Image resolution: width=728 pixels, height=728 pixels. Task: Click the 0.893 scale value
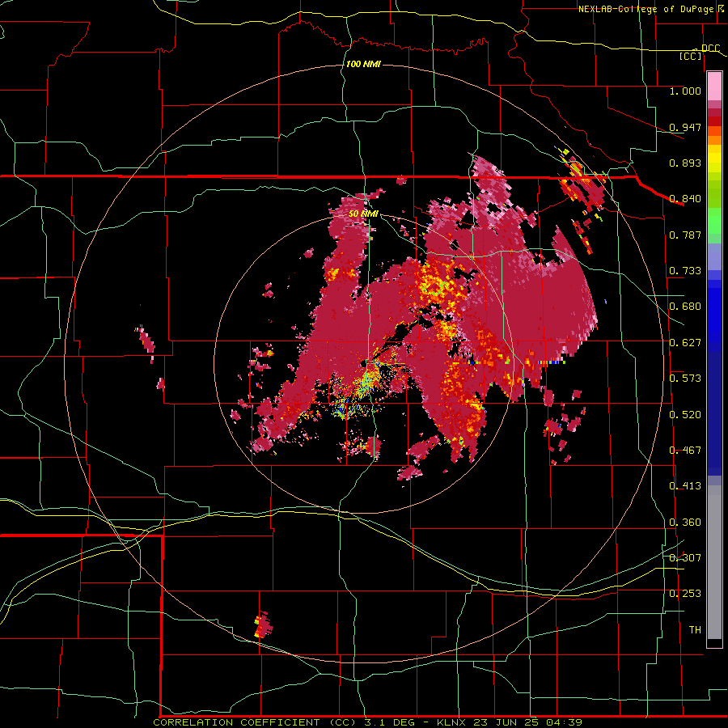pos(685,163)
